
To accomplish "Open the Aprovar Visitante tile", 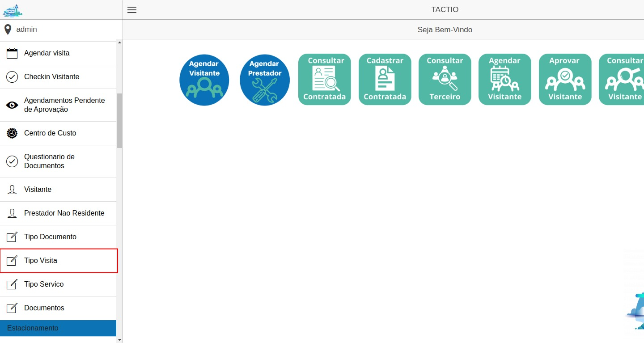I will point(565,80).
